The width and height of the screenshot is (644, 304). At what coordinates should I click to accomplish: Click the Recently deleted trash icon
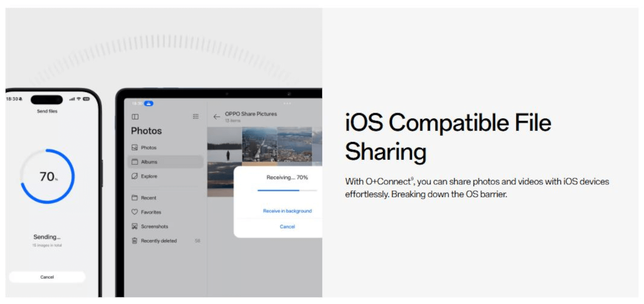(x=135, y=241)
